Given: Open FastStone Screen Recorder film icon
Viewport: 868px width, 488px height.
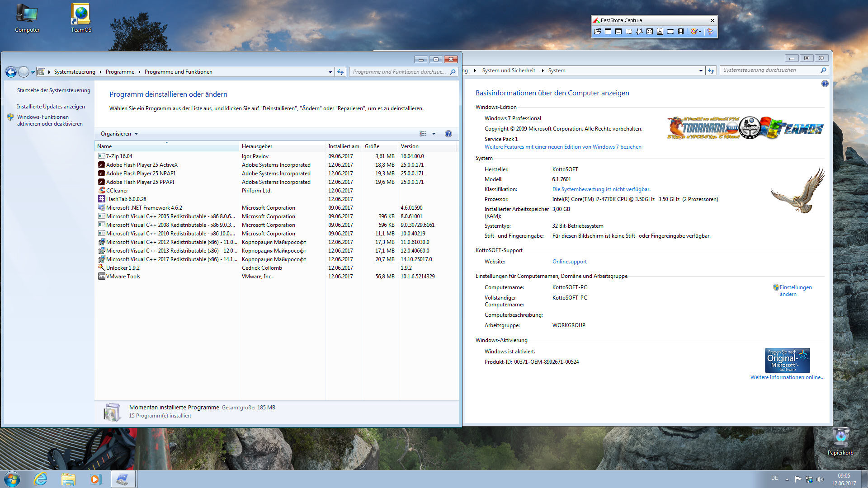Looking at the screenshot, I should tap(681, 32).
